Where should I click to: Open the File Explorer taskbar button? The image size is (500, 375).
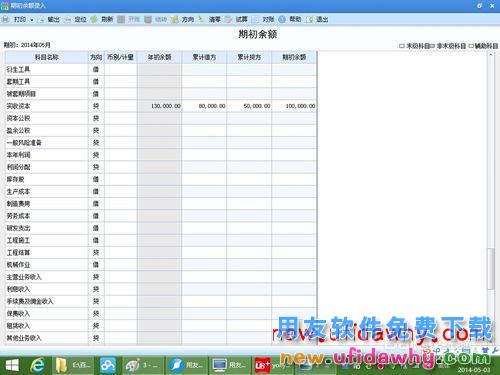[73, 365]
